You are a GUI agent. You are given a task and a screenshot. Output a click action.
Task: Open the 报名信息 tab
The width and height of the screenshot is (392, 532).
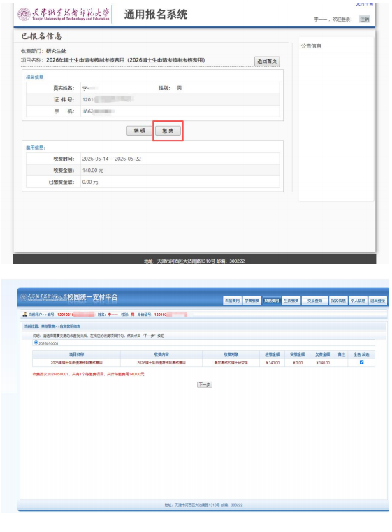[x=338, y=301]
